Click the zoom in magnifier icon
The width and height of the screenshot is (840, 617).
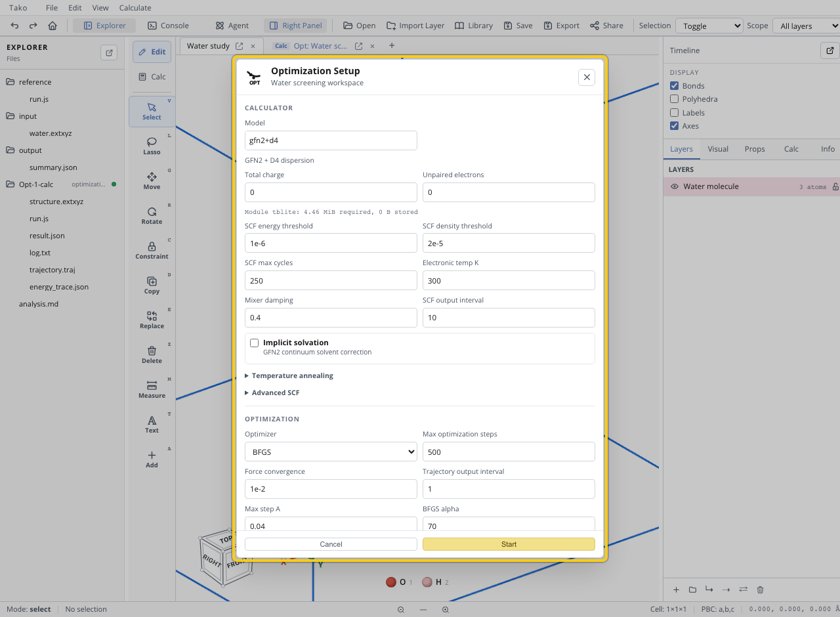(445, 610)
